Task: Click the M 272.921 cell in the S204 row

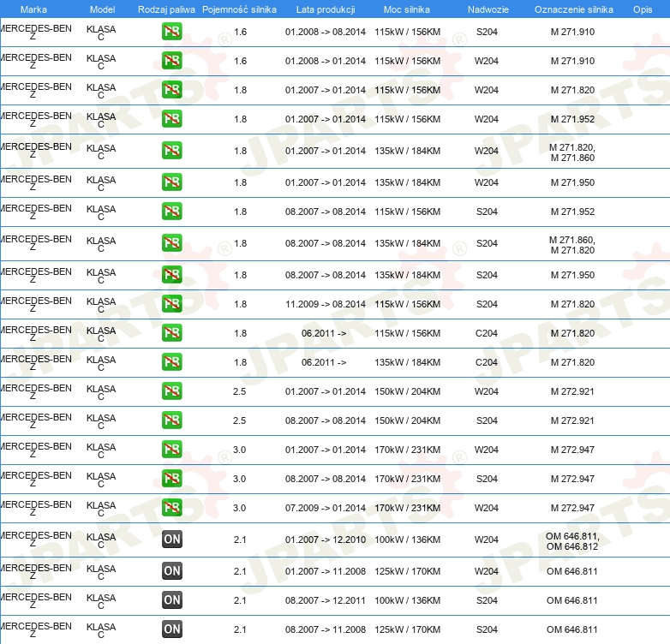Action: pos(572,420)
